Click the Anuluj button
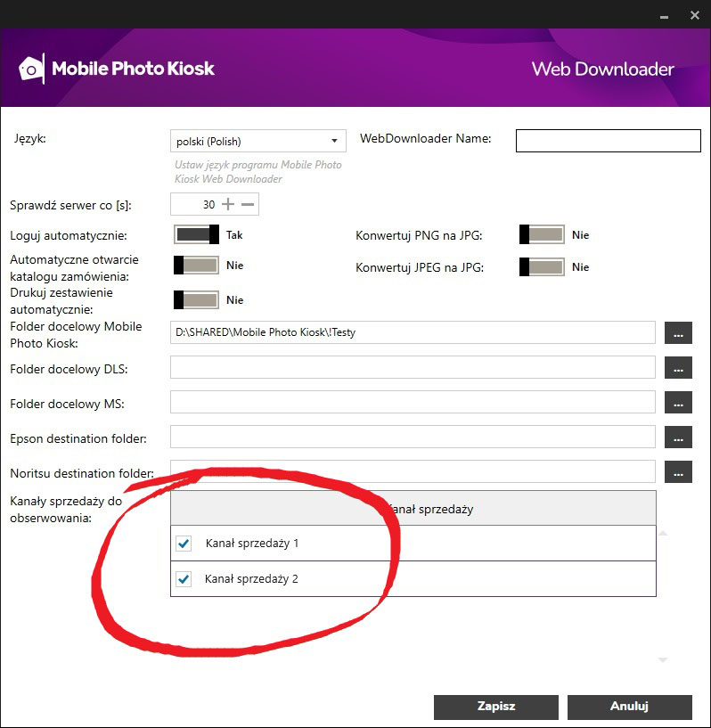The image size is (711, 728). coord(629,707)
